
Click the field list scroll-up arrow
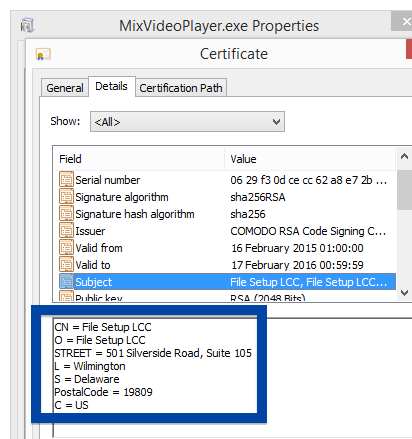click(404, 157)
